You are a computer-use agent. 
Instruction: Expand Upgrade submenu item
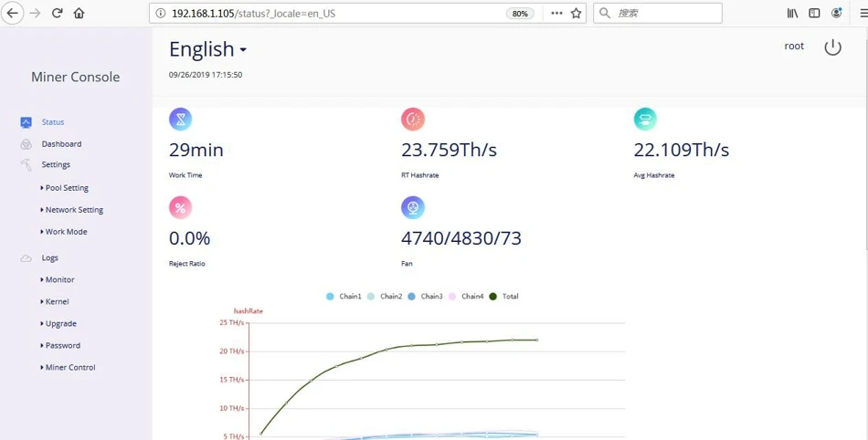click(x=58, y=324)
